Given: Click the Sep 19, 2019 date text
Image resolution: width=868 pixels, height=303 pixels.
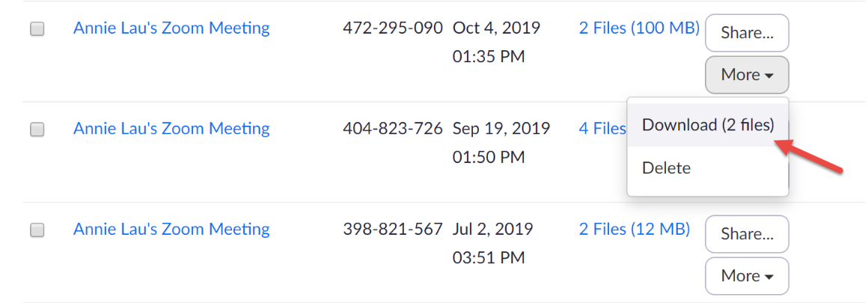Looking at the screenshot, I should click(501, 129).
